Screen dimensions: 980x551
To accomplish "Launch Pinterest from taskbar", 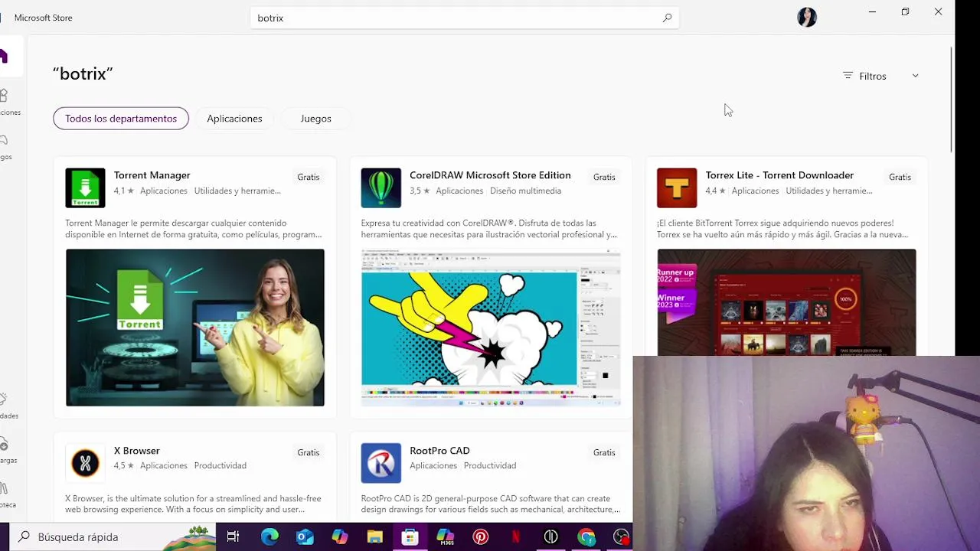I will tap(480, 536).
